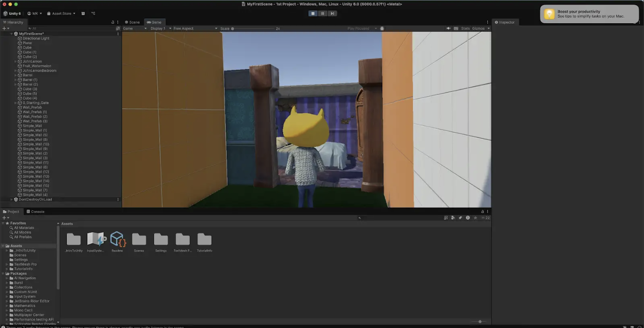Viewport: 644px width, 328px height.
Task: Toggle the Stats overlay in Game view
Action: click(x=465, y=28)
